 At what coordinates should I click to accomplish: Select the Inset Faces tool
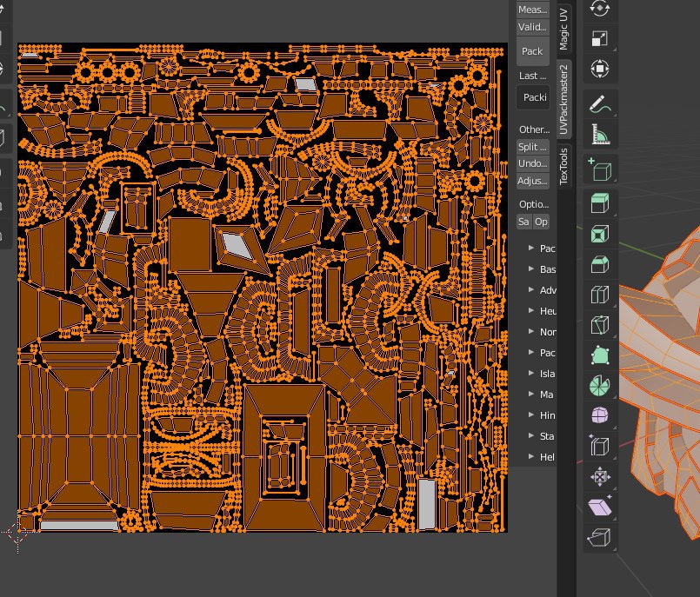click(599, 234)
